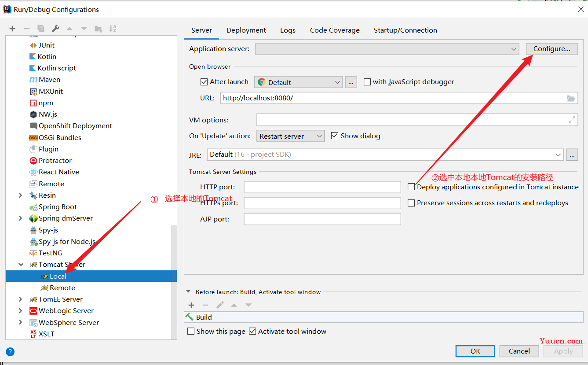Select the Build before-launch task

click(x=383, y=317)
